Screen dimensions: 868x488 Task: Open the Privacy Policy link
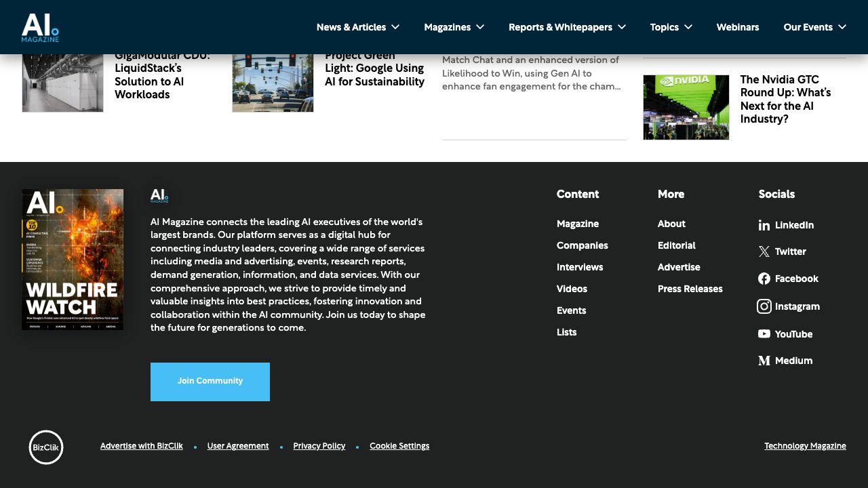pos(319,446)
